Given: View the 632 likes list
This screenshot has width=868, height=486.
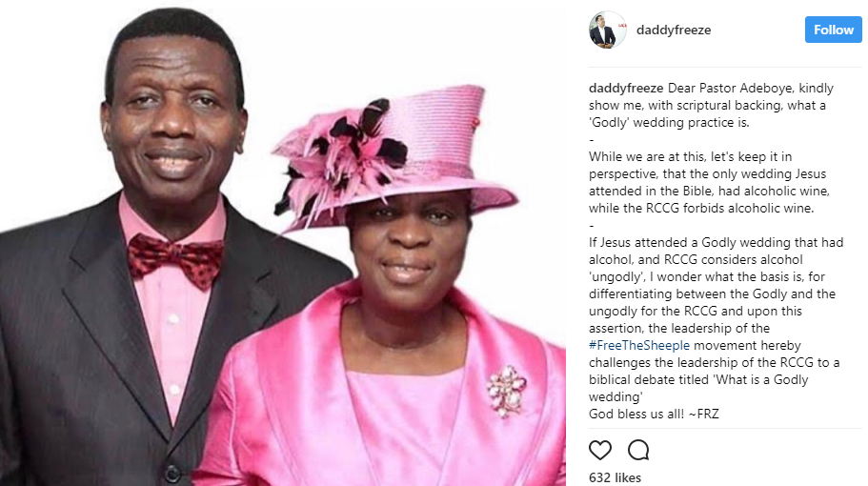Looking at the screenshot, I should [615, 477].
